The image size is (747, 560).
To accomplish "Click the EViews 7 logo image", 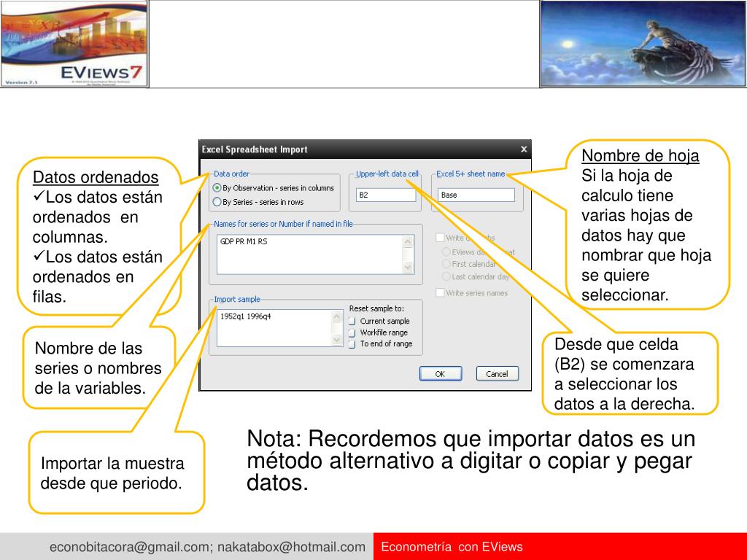I will (x=75, y=44).
